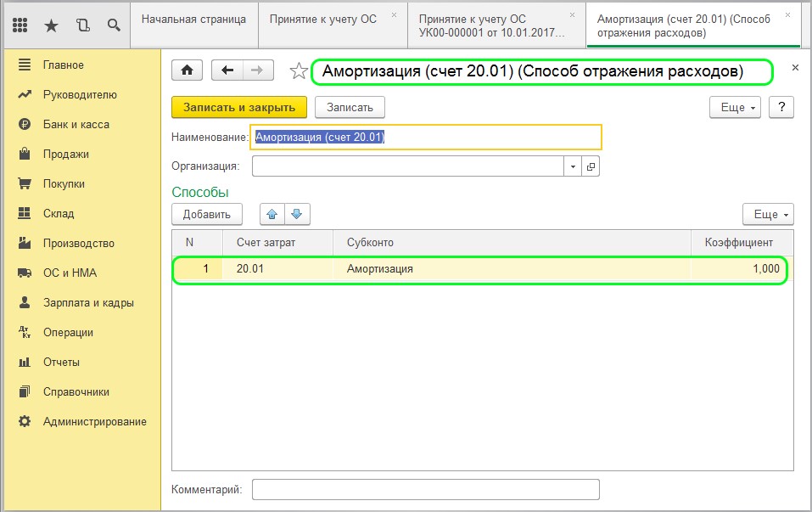Move the row down with arrow

(x=297, y=214)
